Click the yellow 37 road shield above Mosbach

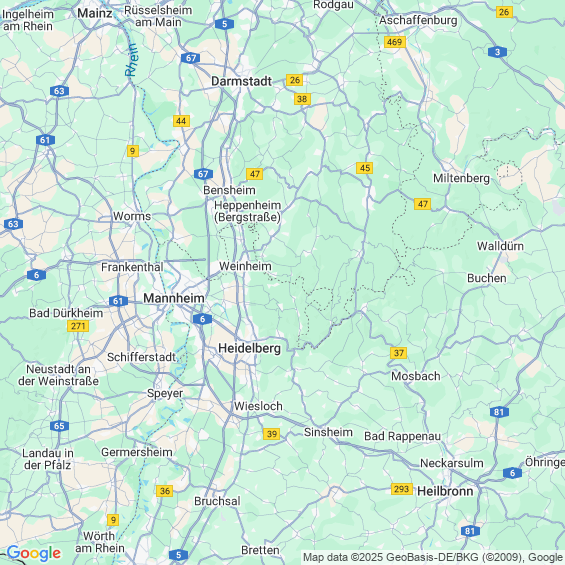click(399, 353)
